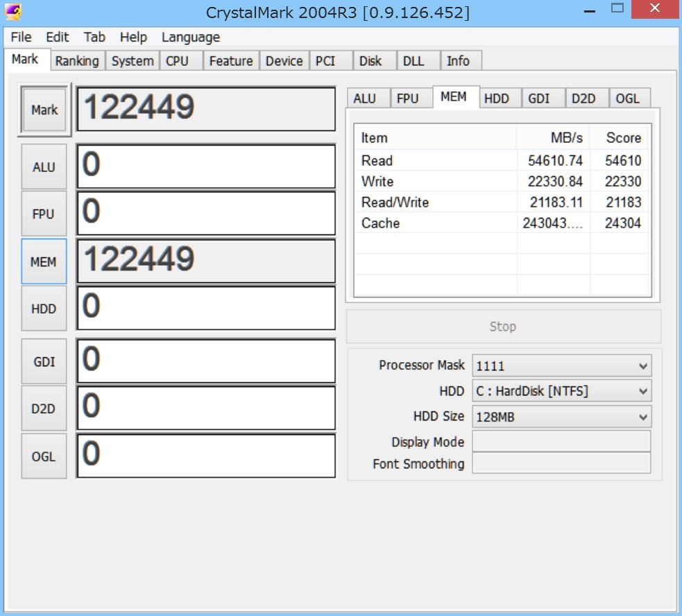Switch to the System tab
Image resolution: width=682 pixels, height=616 pixels.
pyautogui.click(x=132, y=61)
